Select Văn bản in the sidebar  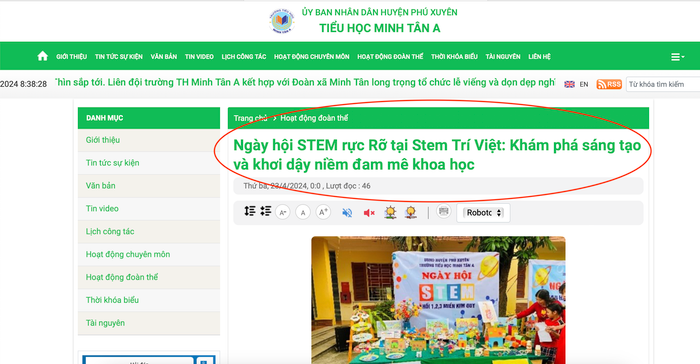pyautogui.click(x=149, y=186)
